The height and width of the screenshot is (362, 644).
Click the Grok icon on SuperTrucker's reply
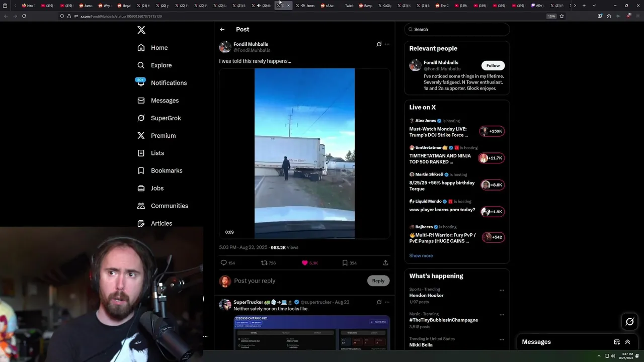pos(379,302)
